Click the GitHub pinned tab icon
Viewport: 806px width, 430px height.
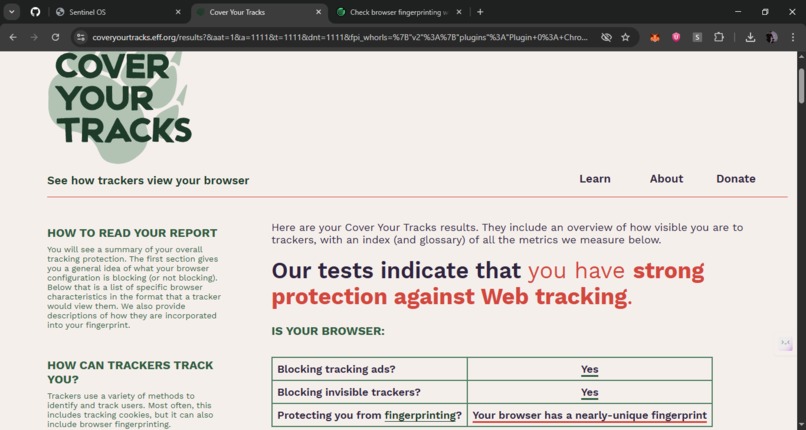pos(35,12)
